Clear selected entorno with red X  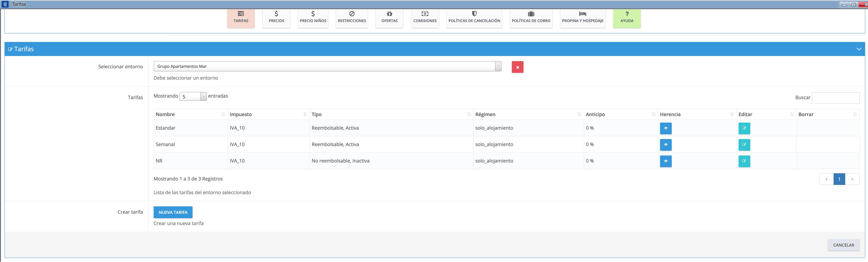coord(517,67)
